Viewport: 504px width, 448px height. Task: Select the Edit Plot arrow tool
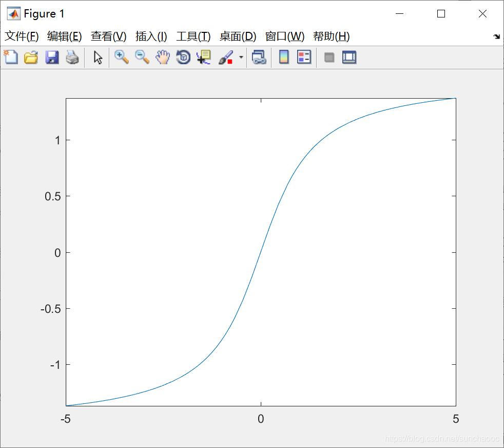(x=98, y=58)
